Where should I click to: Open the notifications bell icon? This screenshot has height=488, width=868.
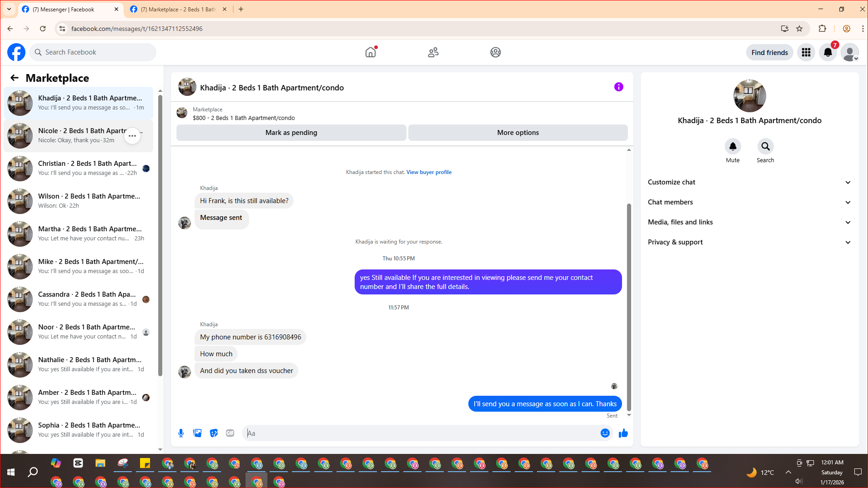(828, 52)
